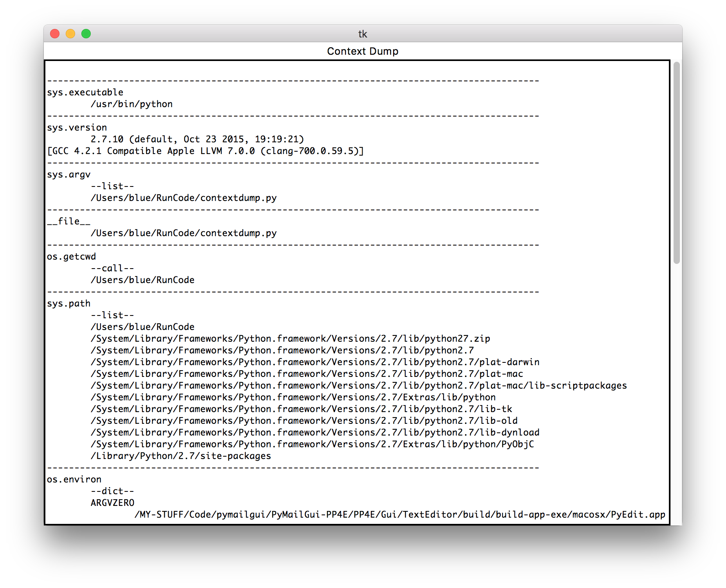Click the Context Dump title label
726x588 pixels.
click(x=363, y=51)
